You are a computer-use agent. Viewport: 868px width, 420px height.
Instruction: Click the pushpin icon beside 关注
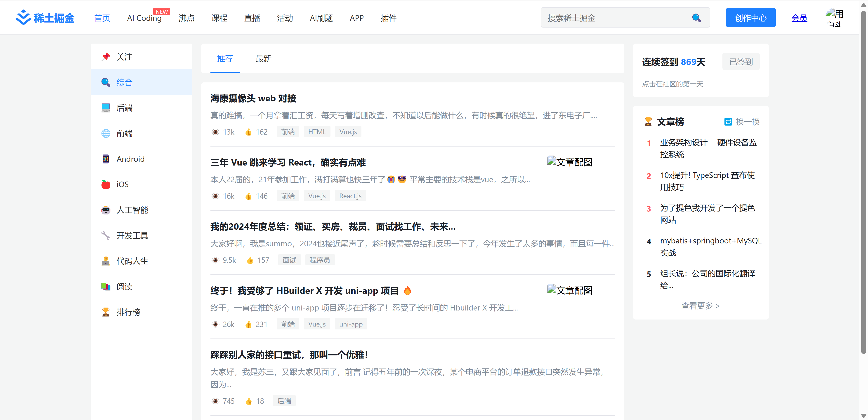pyautogui.click(x=106, y=57)
